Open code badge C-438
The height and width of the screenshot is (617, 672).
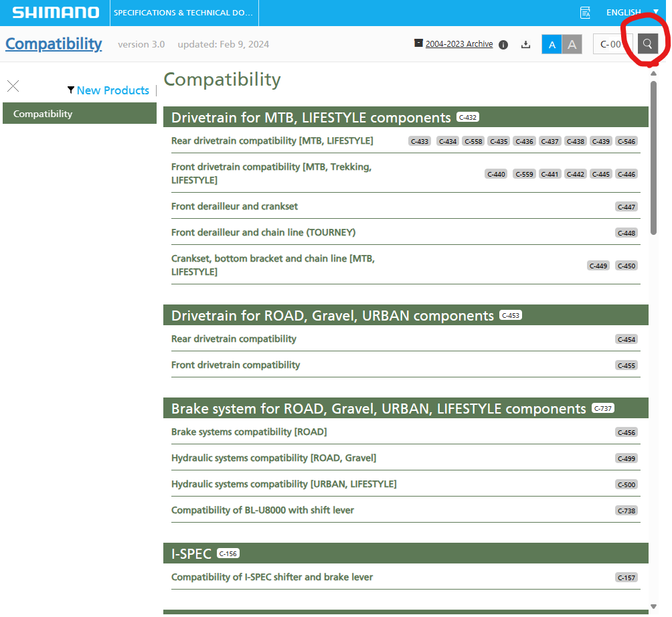click(x=576, y=141)
